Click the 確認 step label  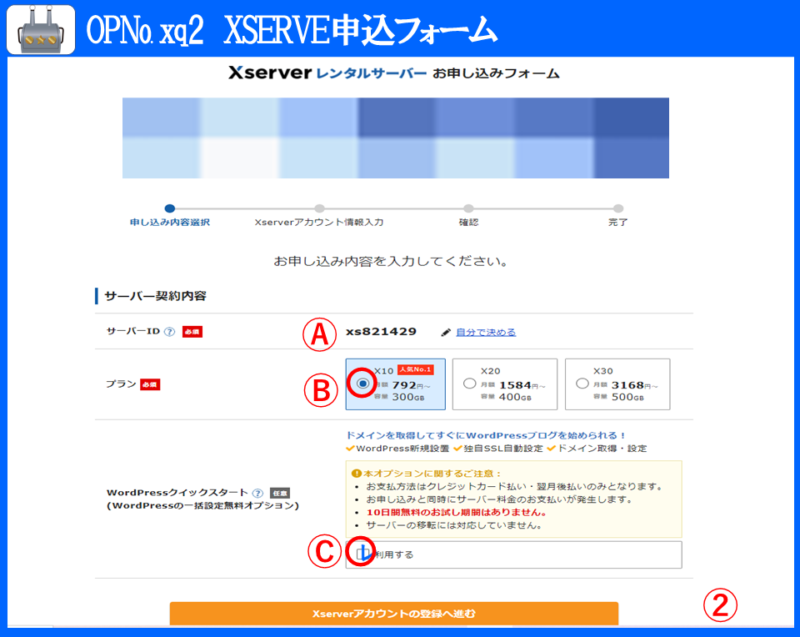coord(468,222)
